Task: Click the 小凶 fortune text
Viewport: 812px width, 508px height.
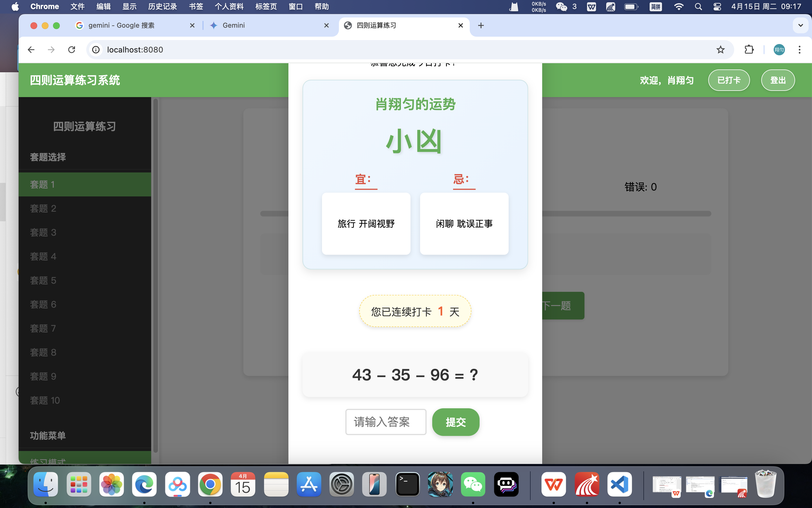Action: (415, 141)
